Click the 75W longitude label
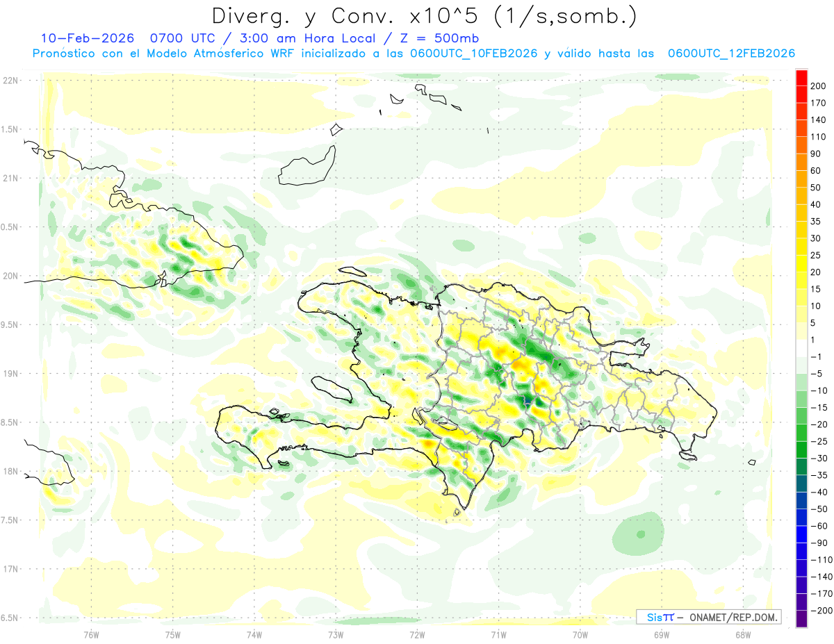Screen dimensions: 834x644 click(x=172, y=634)
